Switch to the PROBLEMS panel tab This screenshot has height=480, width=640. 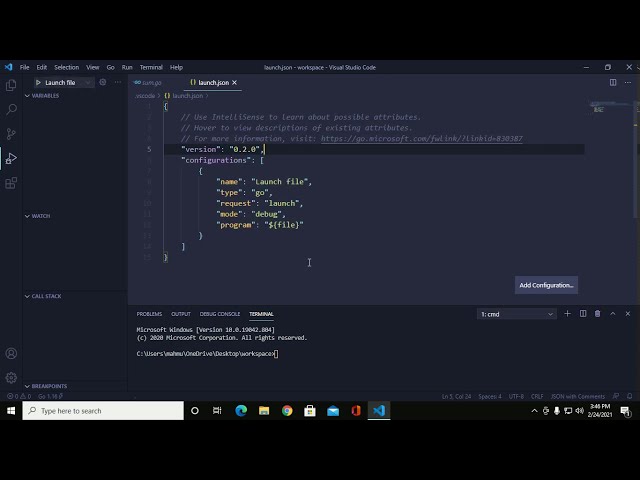point(149,314)
